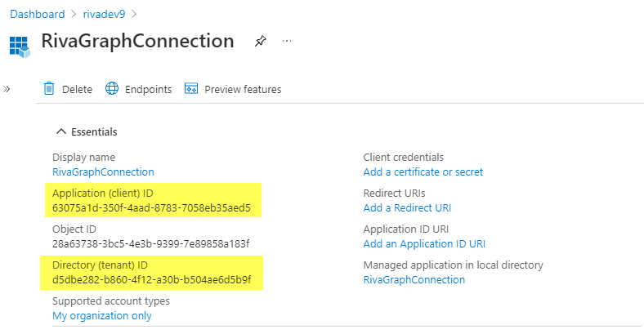Open My organization only account types

(101, 315)
